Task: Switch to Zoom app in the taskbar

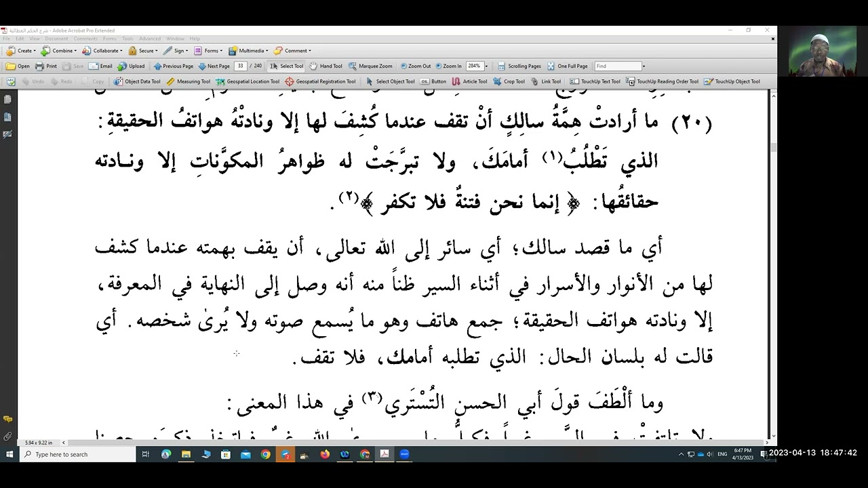Action: [x=404, y=454]
